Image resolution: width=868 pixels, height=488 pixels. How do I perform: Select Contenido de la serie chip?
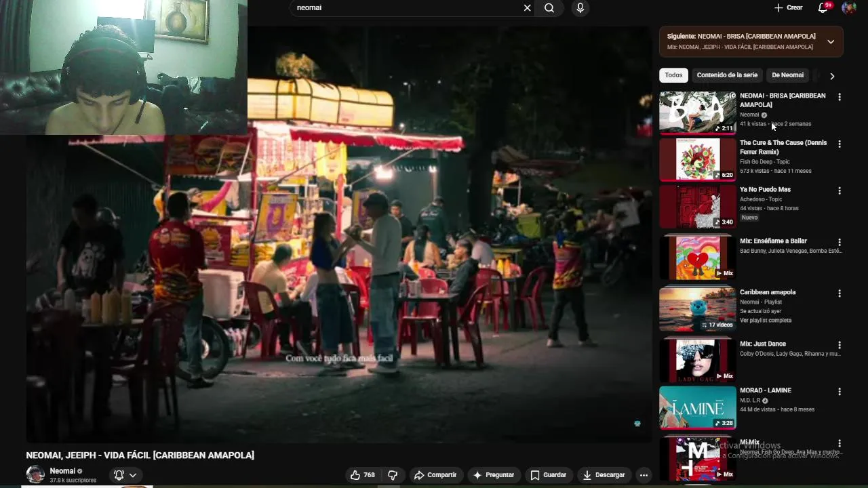point(727,75)
